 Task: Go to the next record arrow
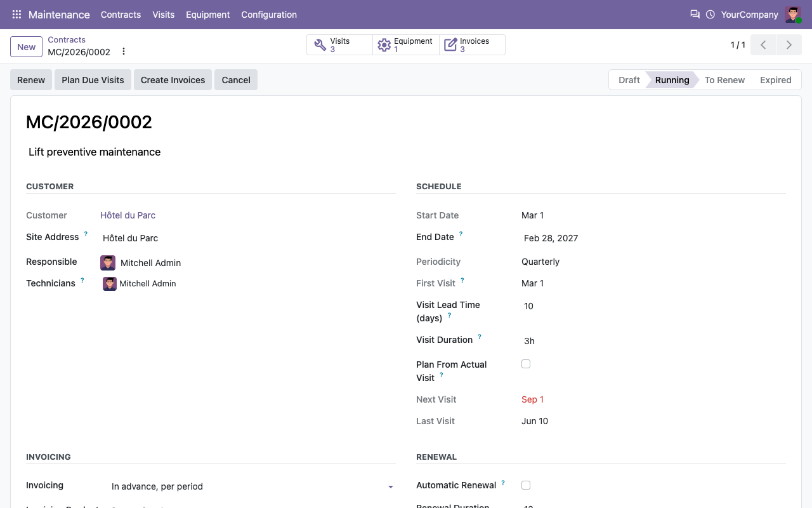[789, 45]
